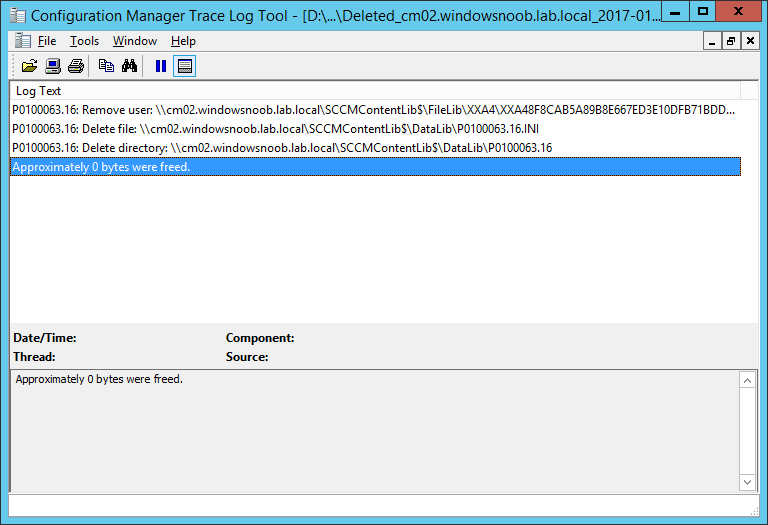The height and width of the screenshot is (525, 768).
Task: Select the 'Delete file' log row
Action: coord(375,129)
